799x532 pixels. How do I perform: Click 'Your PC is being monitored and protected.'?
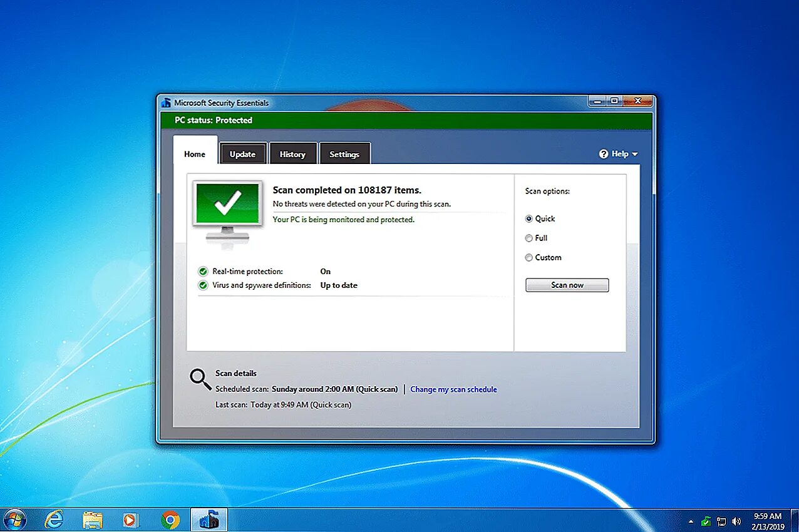click(x=344, y=220)
